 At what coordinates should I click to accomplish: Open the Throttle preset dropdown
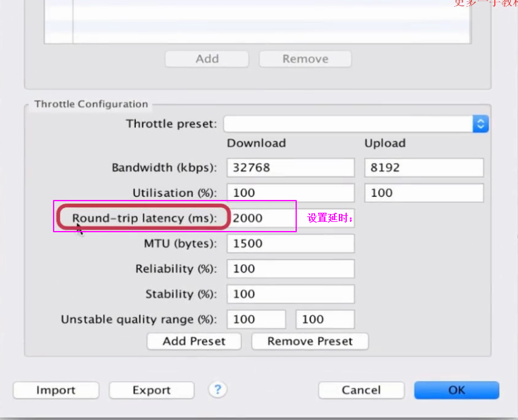tap(349, 124)
